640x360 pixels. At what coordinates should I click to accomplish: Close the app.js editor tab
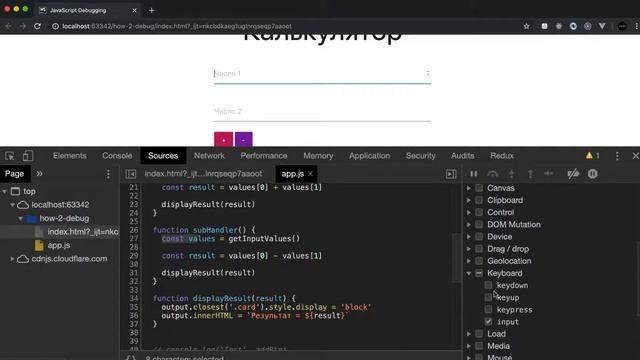click(311, 174)
